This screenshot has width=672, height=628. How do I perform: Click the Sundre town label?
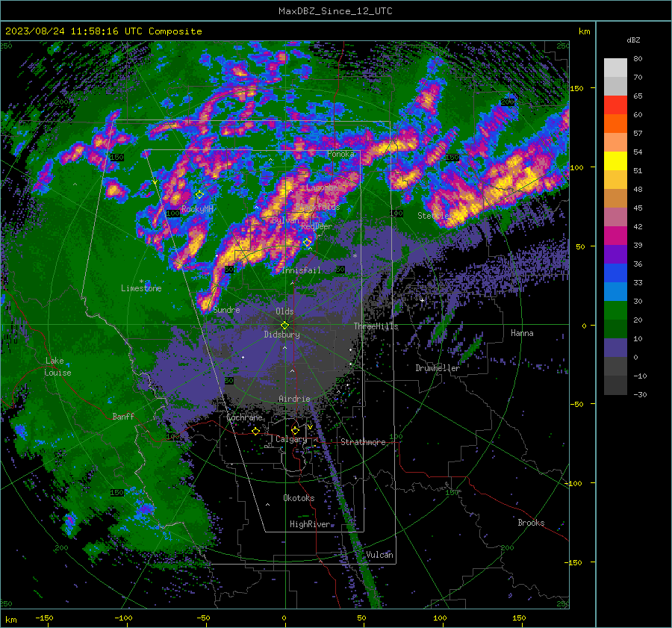click(227, 310)
